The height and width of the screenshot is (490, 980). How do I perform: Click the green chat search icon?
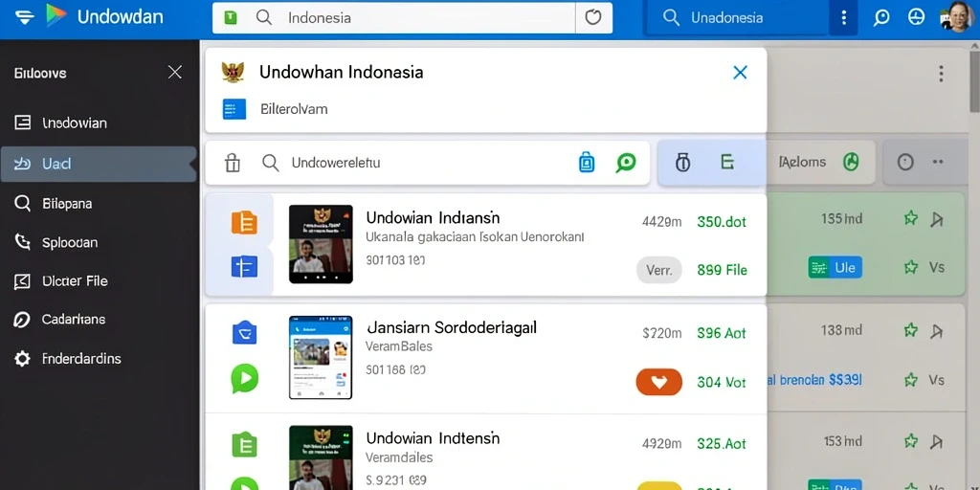tap(626, 163)
